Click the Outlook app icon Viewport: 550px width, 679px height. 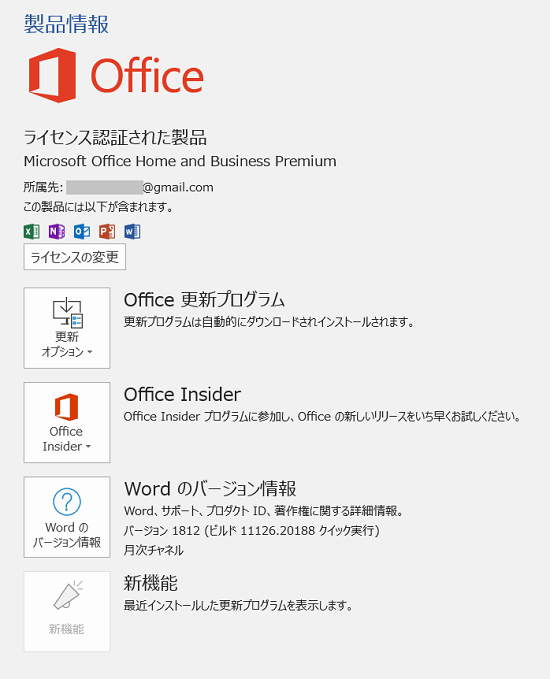(82, 232)
